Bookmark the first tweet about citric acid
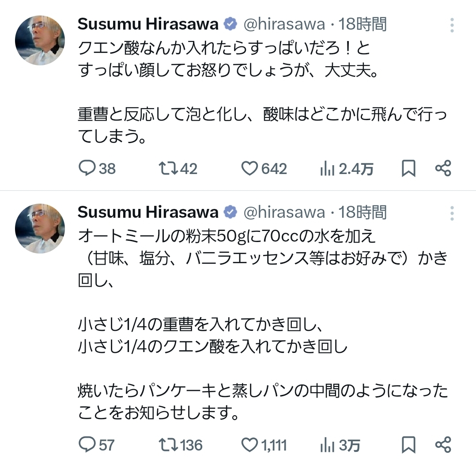476x466 pixels. pos(408,168)
